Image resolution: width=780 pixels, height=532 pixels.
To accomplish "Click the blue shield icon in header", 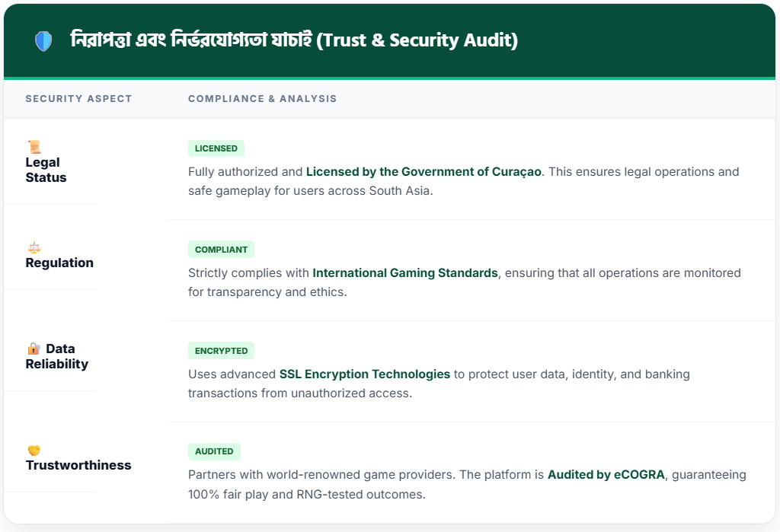I will click(43, 41).
